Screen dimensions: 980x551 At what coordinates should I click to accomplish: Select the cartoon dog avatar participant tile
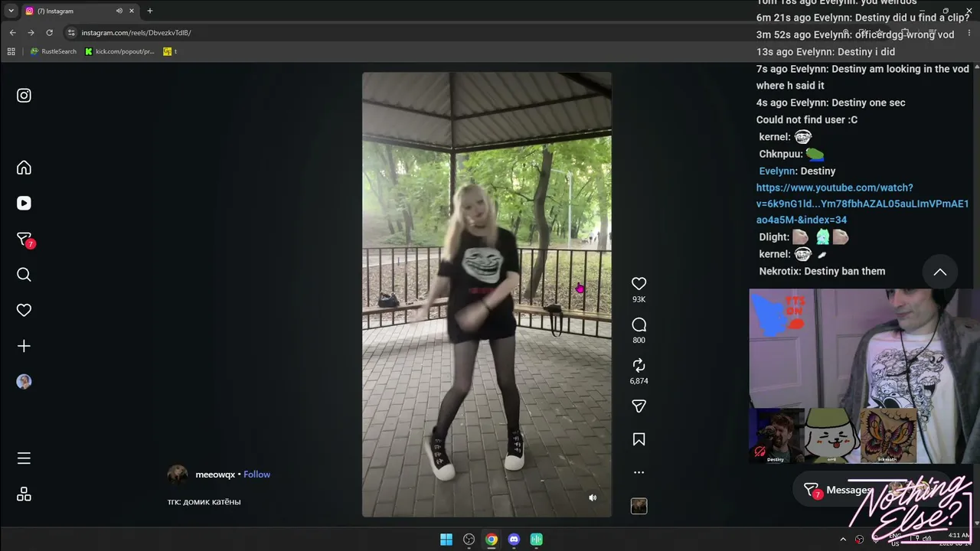[832, 435]
